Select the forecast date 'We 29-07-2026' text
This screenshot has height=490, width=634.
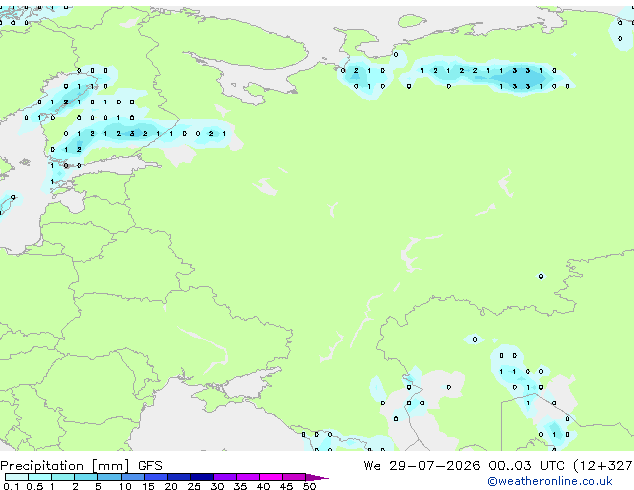pos(422,466)
